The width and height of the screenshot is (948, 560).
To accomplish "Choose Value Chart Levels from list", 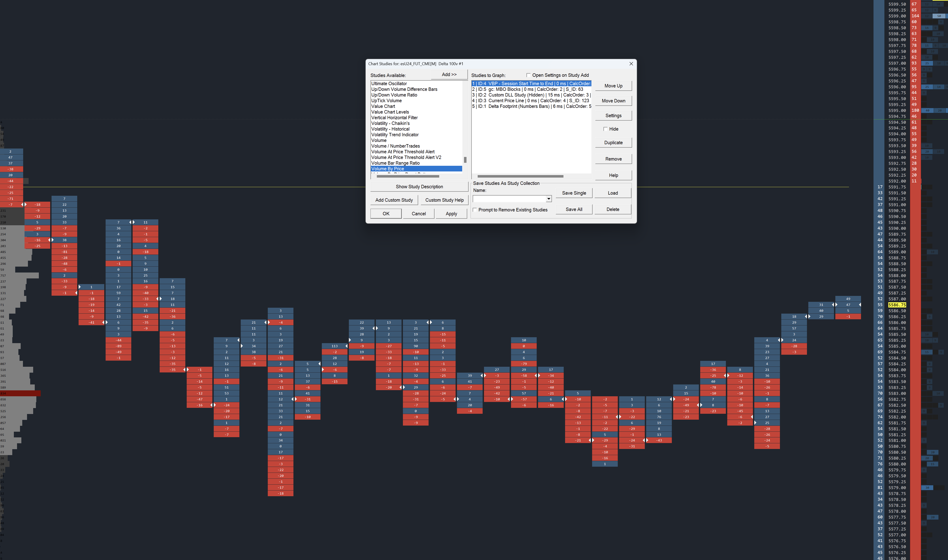I will [x=390, y=112].
